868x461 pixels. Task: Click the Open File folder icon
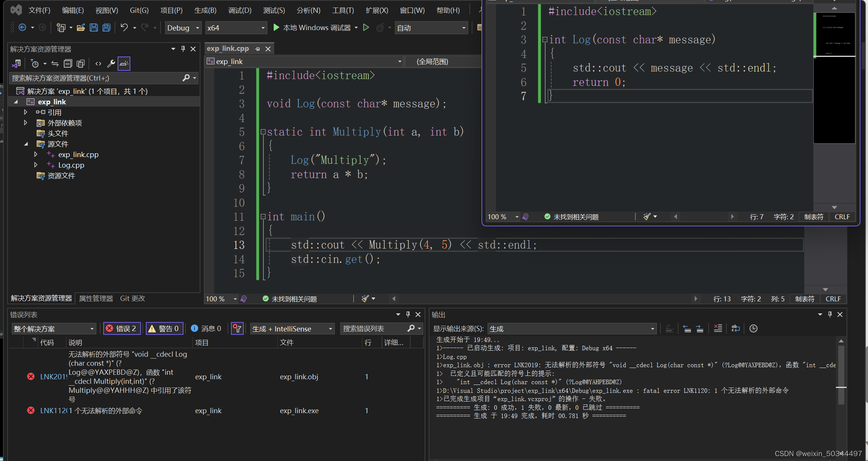pyautogui.click(x=81, y=27)
